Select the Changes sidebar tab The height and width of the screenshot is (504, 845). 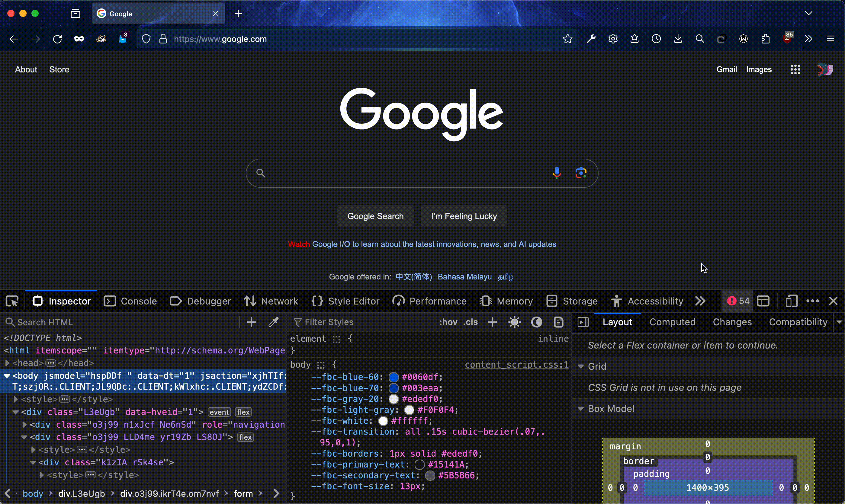pyautogui.click(x=732, y=322)
